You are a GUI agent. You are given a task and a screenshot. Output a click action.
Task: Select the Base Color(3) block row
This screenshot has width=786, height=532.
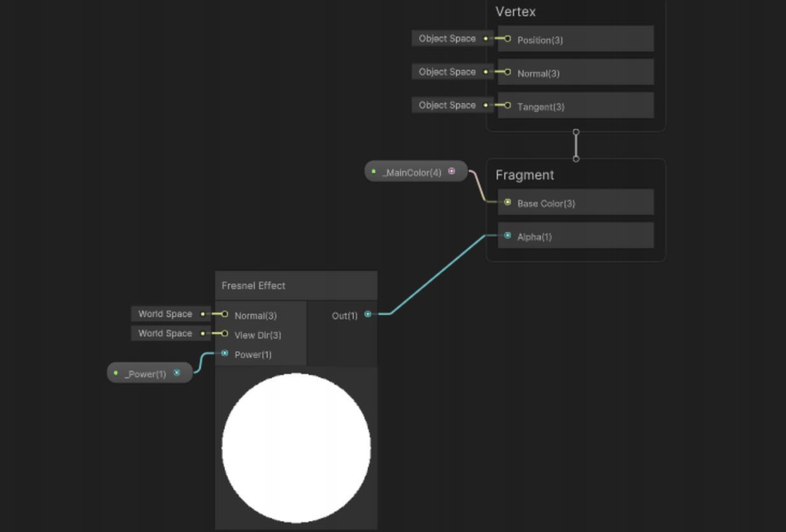pyautogui.click(x=576, y=202)
